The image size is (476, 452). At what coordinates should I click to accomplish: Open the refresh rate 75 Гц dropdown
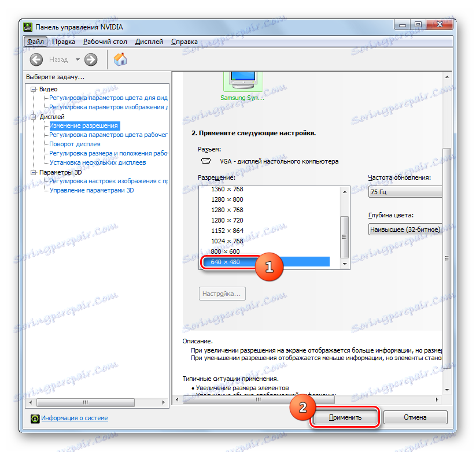pyautogui.click(x=405, y=192)
